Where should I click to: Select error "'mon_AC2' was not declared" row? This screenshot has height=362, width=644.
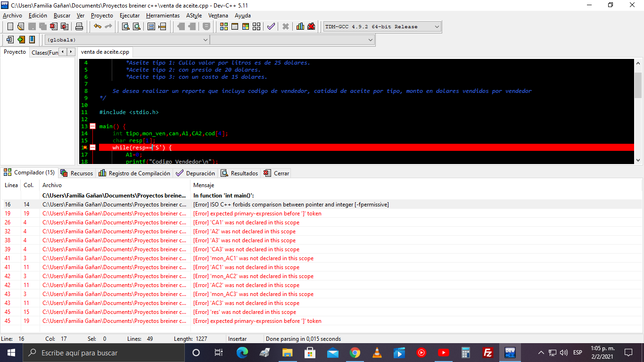(x=322, y=276)
